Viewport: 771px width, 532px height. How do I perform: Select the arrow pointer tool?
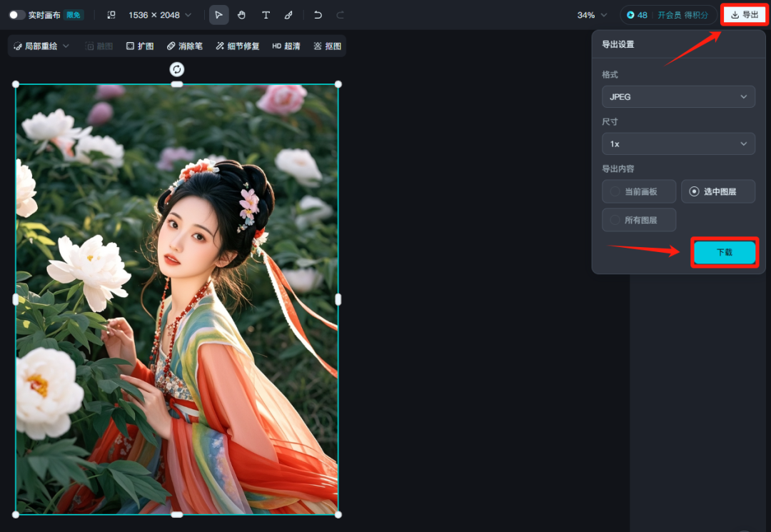(219, 15)
